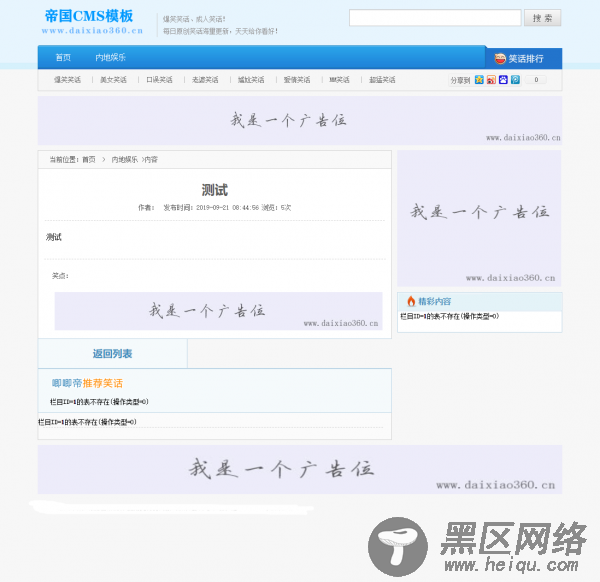
Task: Click the smiley icon beside 笑话排行
Action: pos(500,59)
